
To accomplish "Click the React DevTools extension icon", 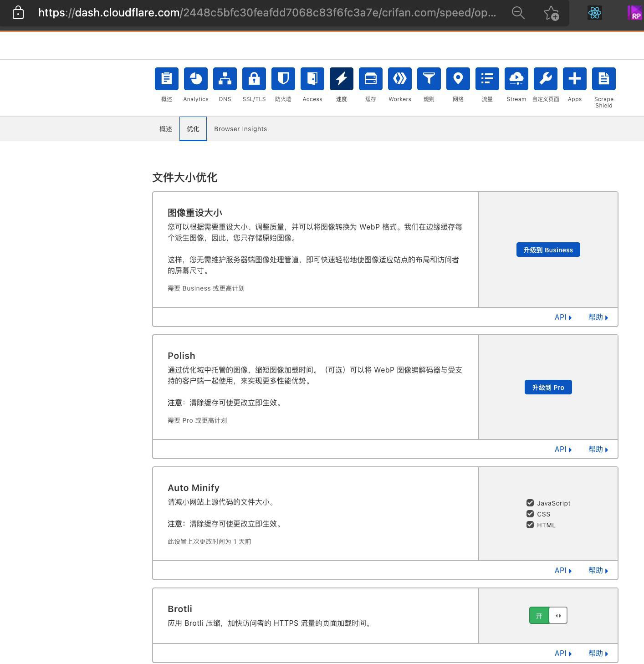I will point(595,13).
